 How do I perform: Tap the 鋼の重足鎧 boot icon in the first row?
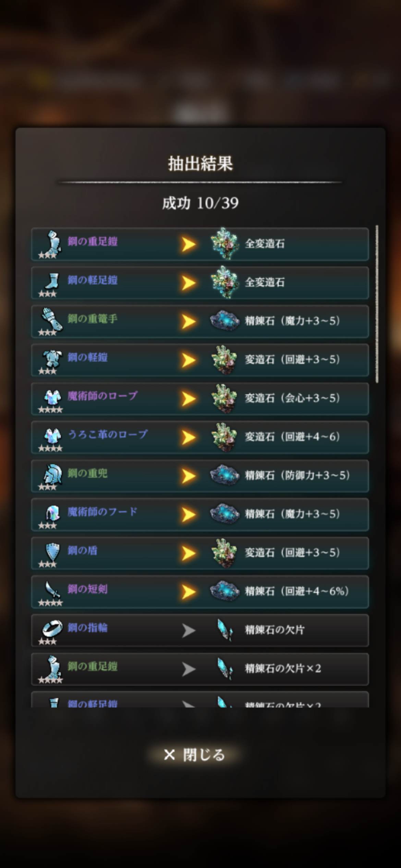tap(51, 244)
